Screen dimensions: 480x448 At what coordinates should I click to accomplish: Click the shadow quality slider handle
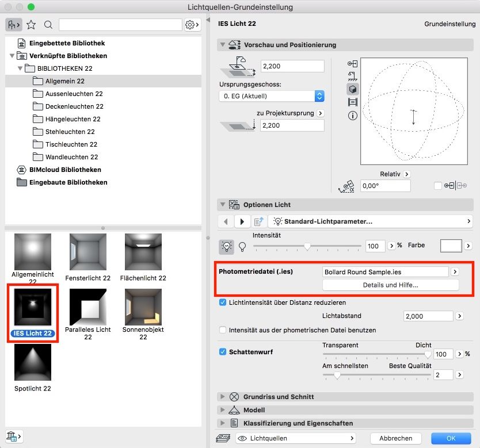(x=337, y=375)
